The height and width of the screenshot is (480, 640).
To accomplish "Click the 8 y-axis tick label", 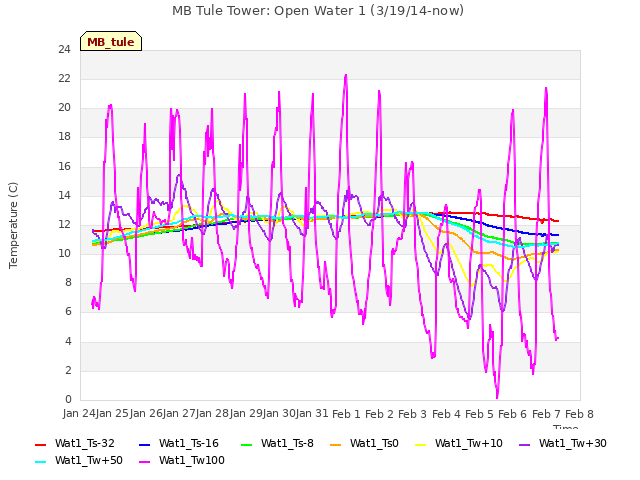I will [68, 283].
